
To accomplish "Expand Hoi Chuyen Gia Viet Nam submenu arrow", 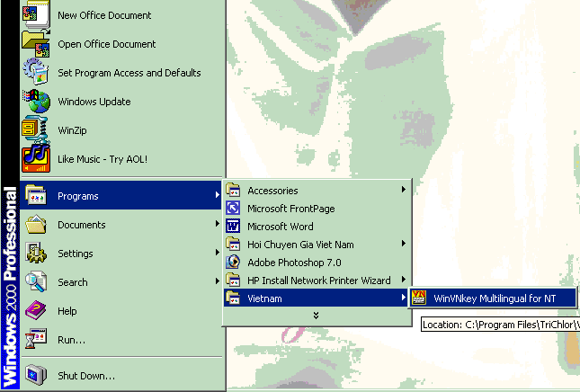I will (x=403, y=245).
